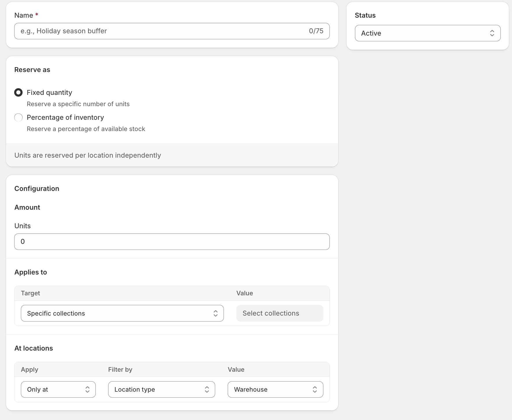This screenshot has width=512, height=420.
Task: Click the "Fixed quantity" option label
Action: [49, 93]
